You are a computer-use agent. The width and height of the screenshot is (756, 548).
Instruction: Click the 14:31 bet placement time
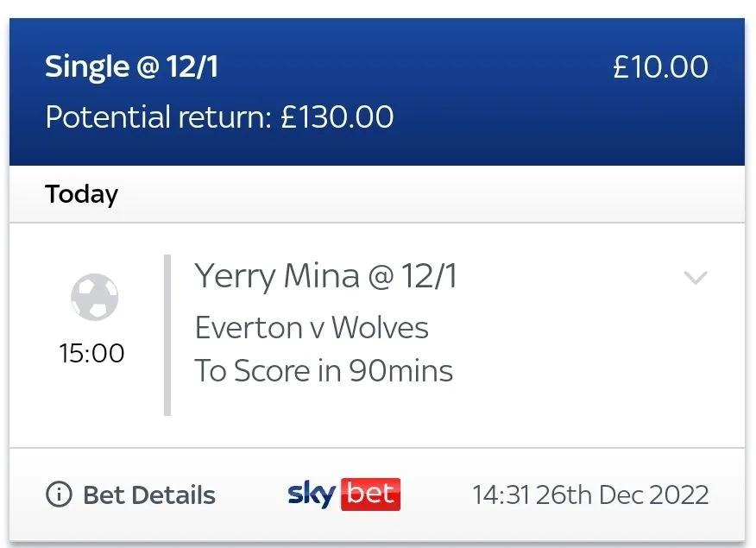click(501, 495)
